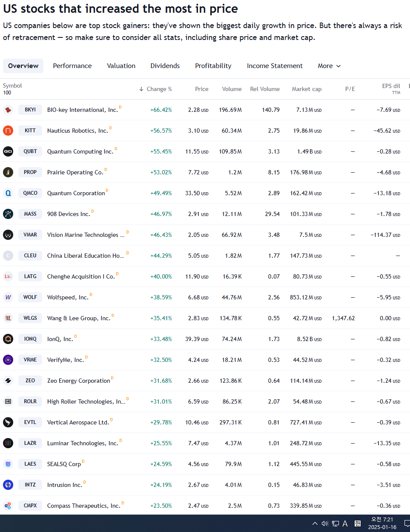Click the −114.37 USD EPS value
Viewport: 410px width, 532px height.
pyautogui.click(x=385, y=235)
